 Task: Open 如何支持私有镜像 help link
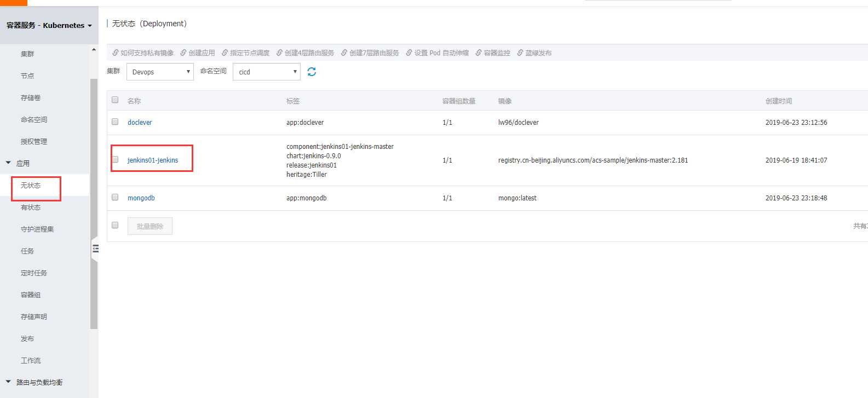click(x=143, y=53)
